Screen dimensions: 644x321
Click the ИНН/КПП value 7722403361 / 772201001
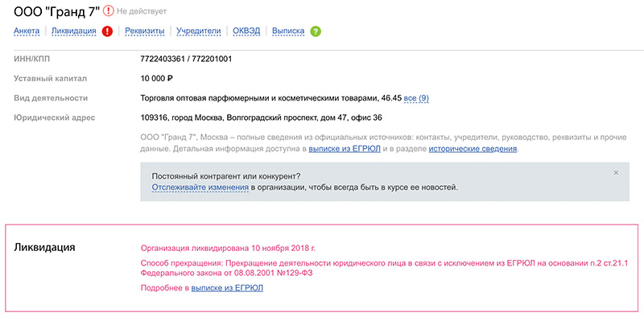tap(186, 59)
